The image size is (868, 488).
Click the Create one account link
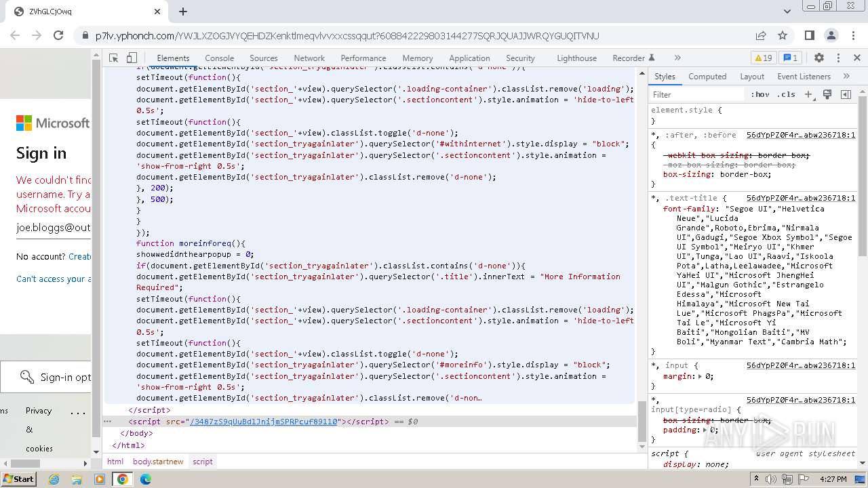[80, 257]
